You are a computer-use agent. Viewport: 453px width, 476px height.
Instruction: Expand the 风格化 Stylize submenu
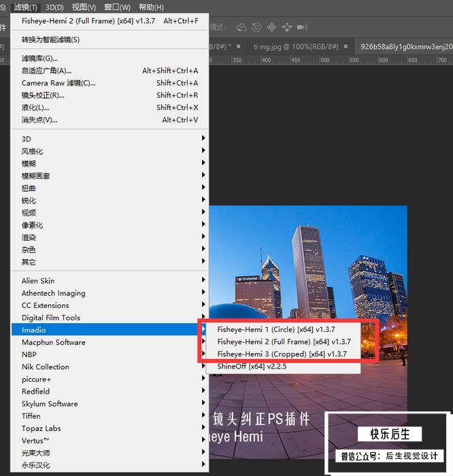coord(110,151)
